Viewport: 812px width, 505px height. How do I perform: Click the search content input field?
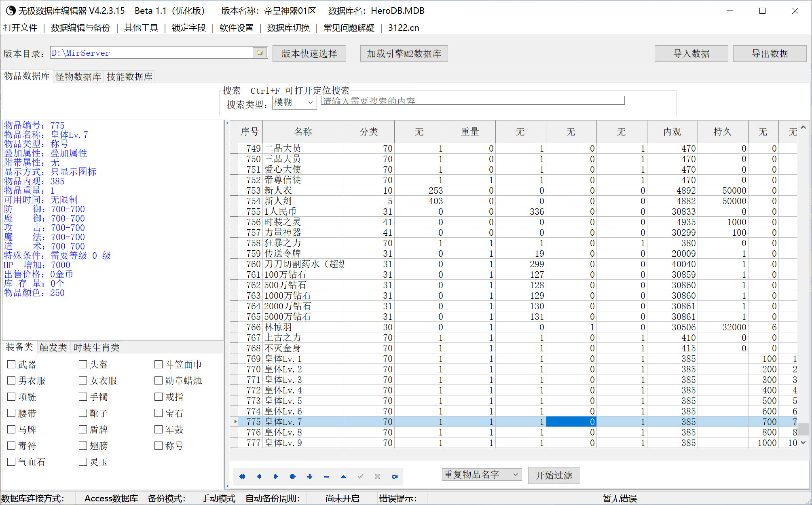[473, 100]
